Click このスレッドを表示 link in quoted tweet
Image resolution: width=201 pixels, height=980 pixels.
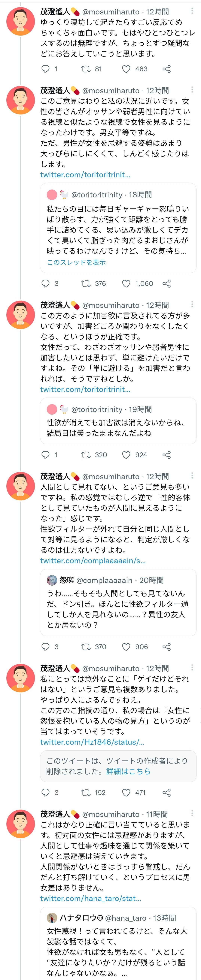pyautogui.click(x=76, y=262)
